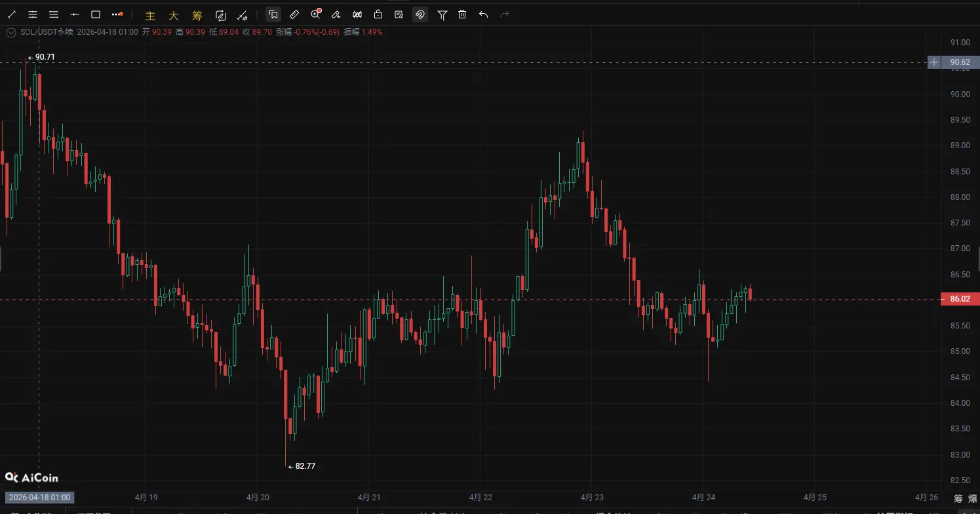Redo the last undone action
Screen dimensions: 980x514
[504, 14]
